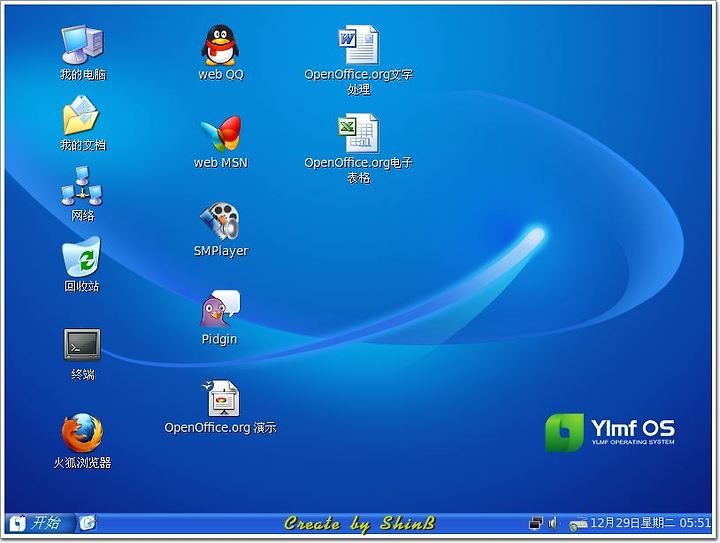The image size is (720, 543).
Task: Launch the 终端 terminal icon
Action: [x=82, y=344]
